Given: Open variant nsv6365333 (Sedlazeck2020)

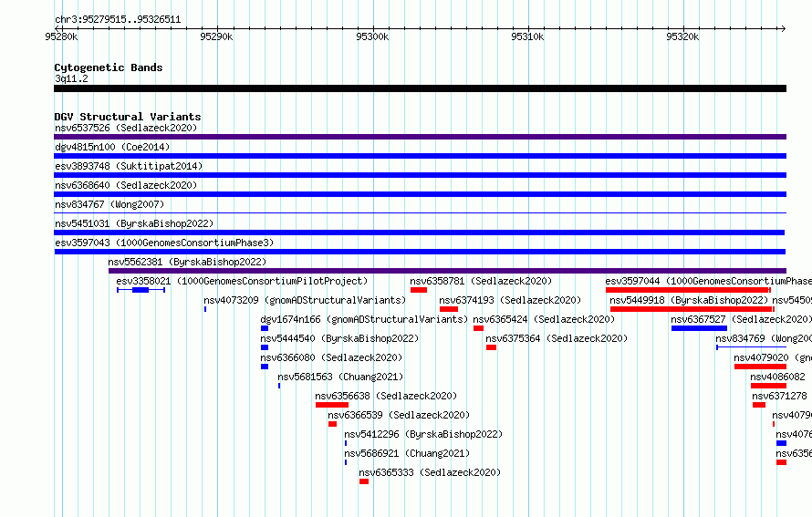Looking at the screenshot, I should tap(430, 472).
